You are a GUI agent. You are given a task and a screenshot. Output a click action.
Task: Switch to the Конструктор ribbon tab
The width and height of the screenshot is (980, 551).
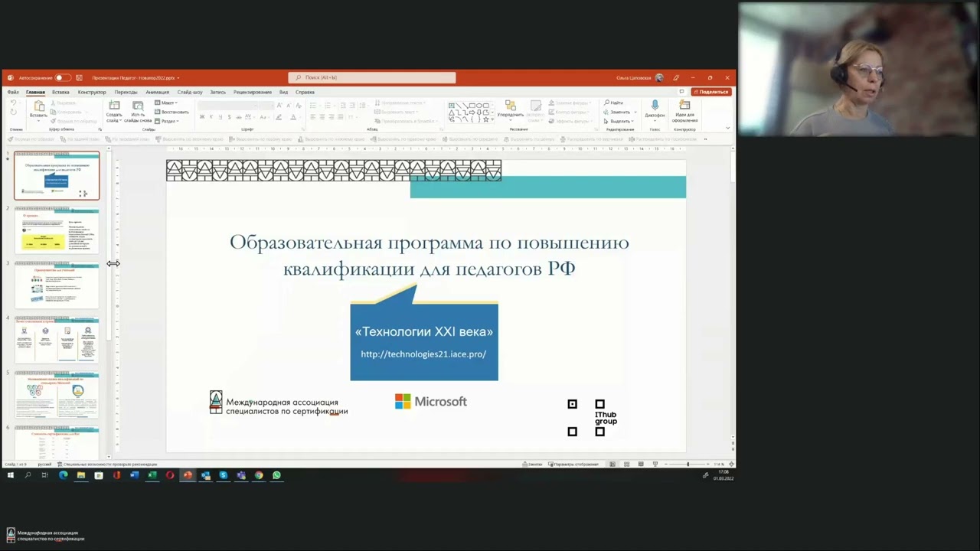92,92
